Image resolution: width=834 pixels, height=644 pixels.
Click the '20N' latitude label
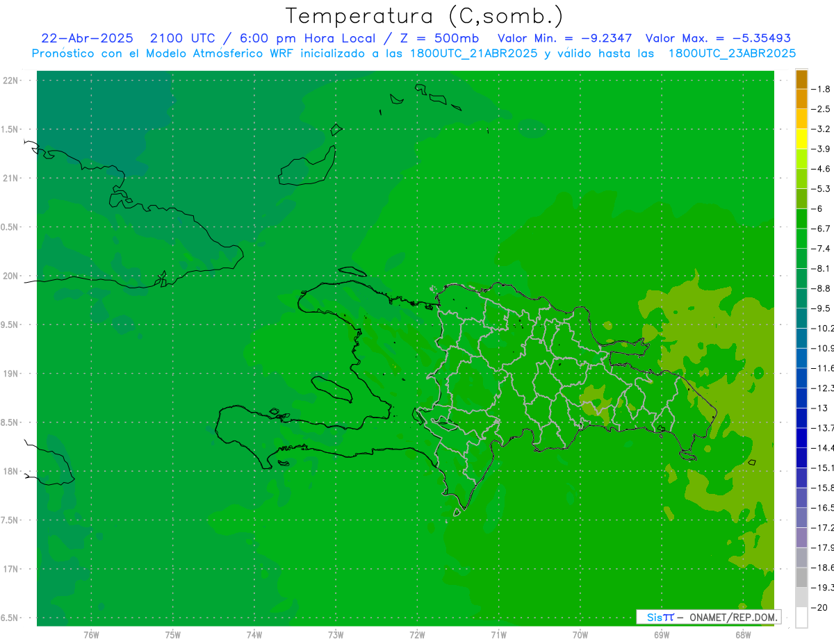[11, 276]
